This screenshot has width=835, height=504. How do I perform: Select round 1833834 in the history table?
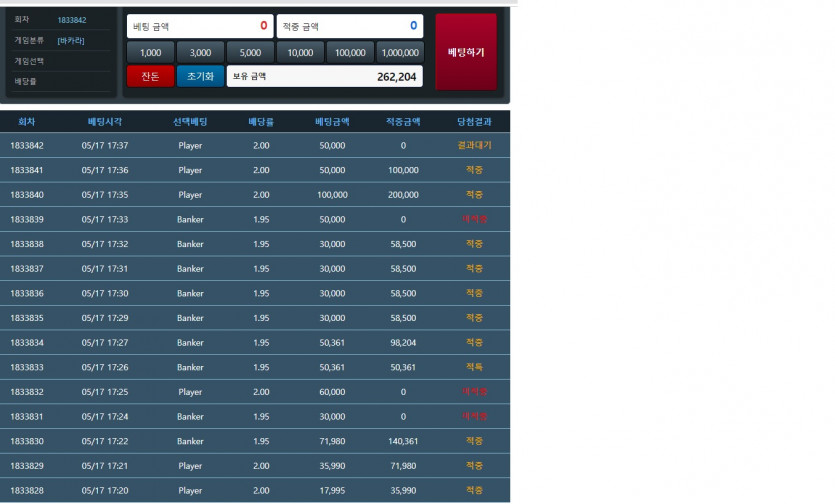click(x=255, y=343)
